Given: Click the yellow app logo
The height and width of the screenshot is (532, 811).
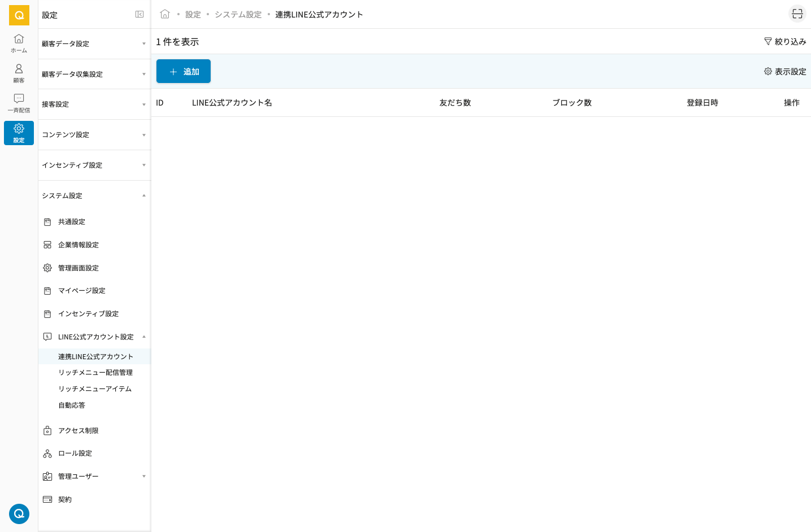Looking at the screenshot, I should point(19,15).
